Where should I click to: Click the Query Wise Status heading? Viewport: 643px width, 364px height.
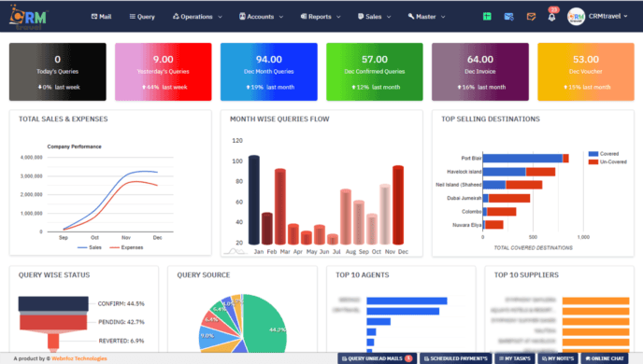[x=54, y=275]
